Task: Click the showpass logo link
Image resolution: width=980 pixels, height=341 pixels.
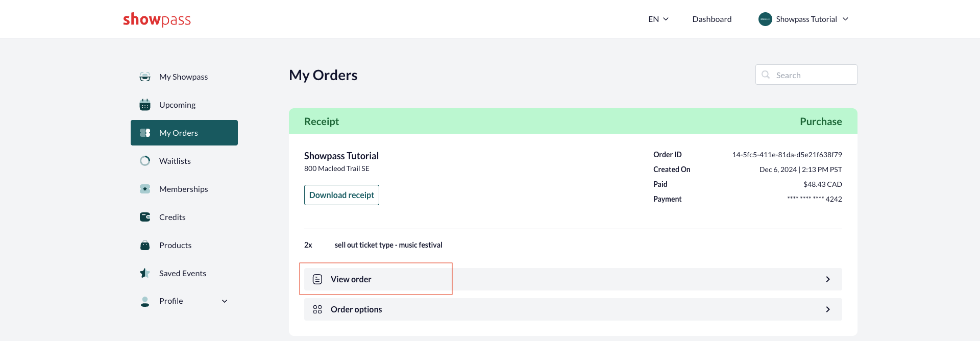Action: click(157, 19)
